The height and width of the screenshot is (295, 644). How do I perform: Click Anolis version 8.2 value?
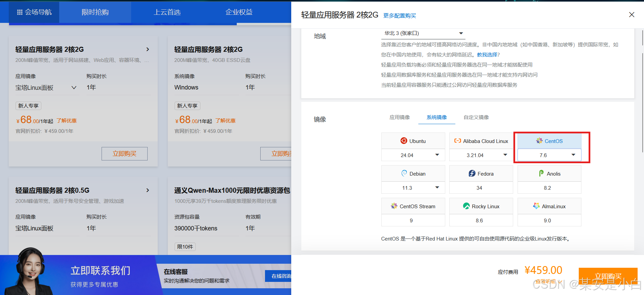click(547, 188)
